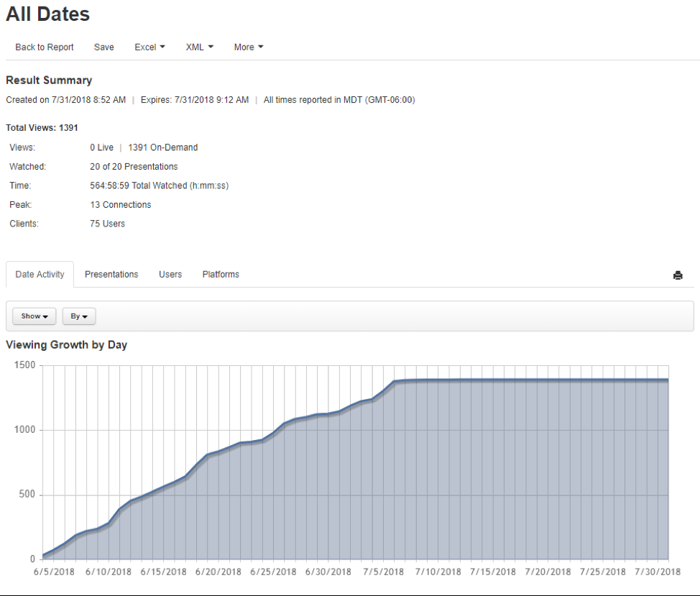
Task: Click the 6/20/2018 x-axis label
Action: (x=218, y=572)
